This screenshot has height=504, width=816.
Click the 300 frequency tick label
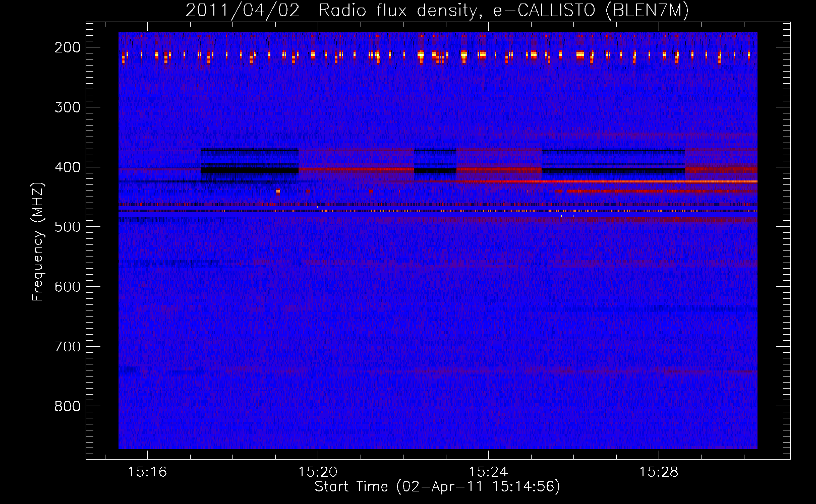[x=68, y=107]
